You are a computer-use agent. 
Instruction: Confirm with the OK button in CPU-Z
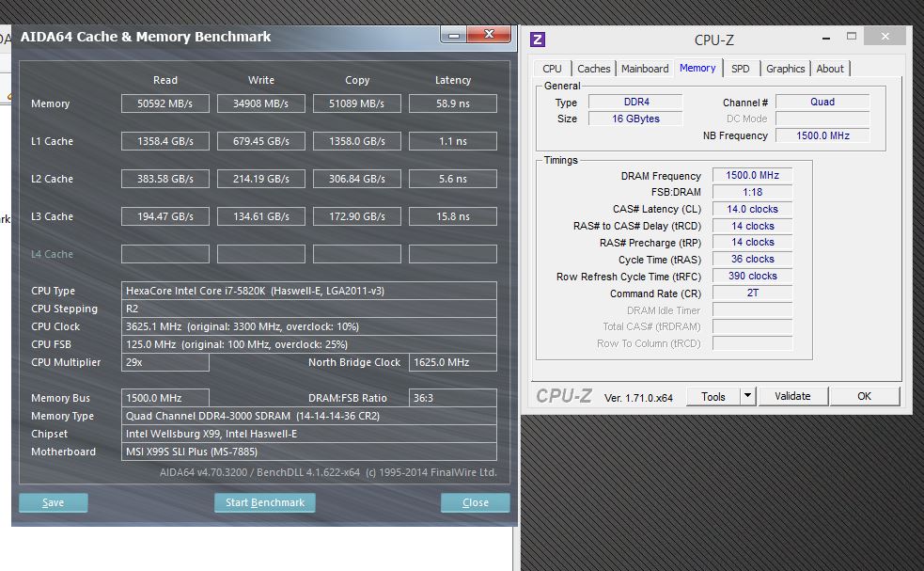(x=864, y=396)
